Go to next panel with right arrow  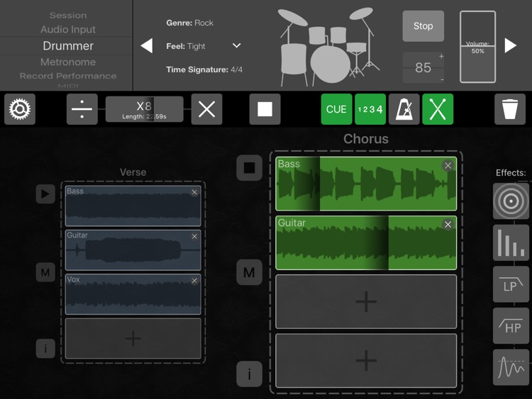[x=510, y=45]
